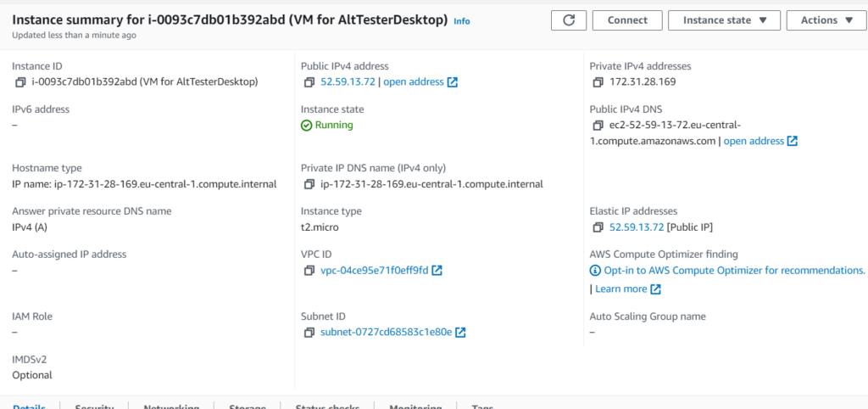Copy the Public IPv4 address

[x=309, y=82]
